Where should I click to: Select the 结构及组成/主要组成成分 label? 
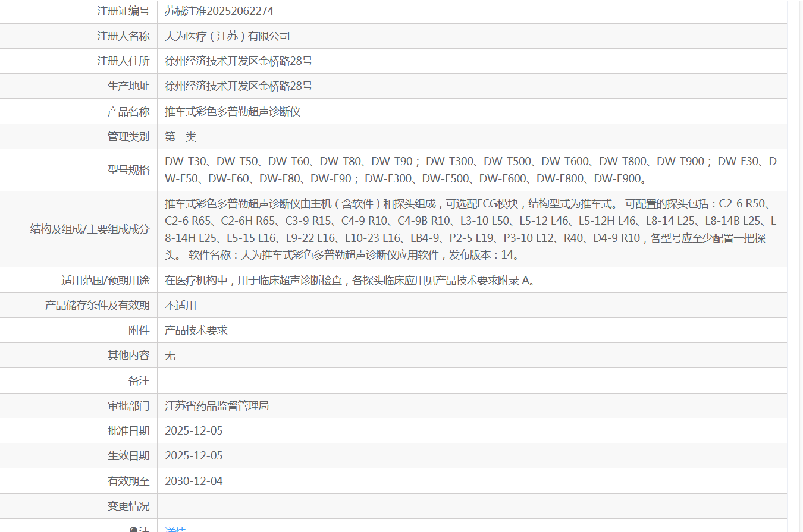90,229
